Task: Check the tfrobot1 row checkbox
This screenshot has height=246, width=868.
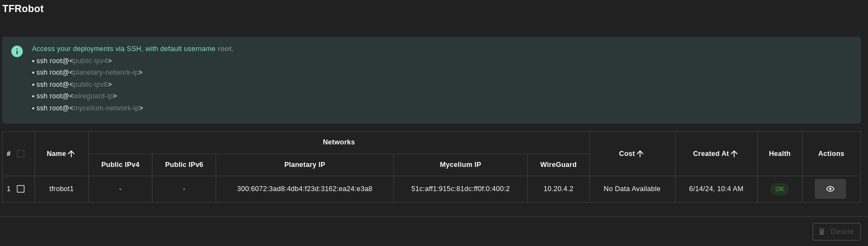Action: tap(21, 189)
